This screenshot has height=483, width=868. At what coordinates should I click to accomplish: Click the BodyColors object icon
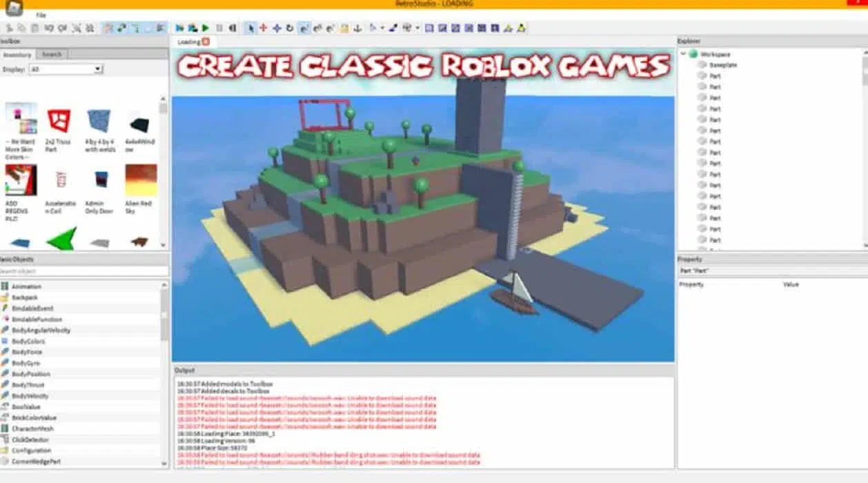click(5, 342)
